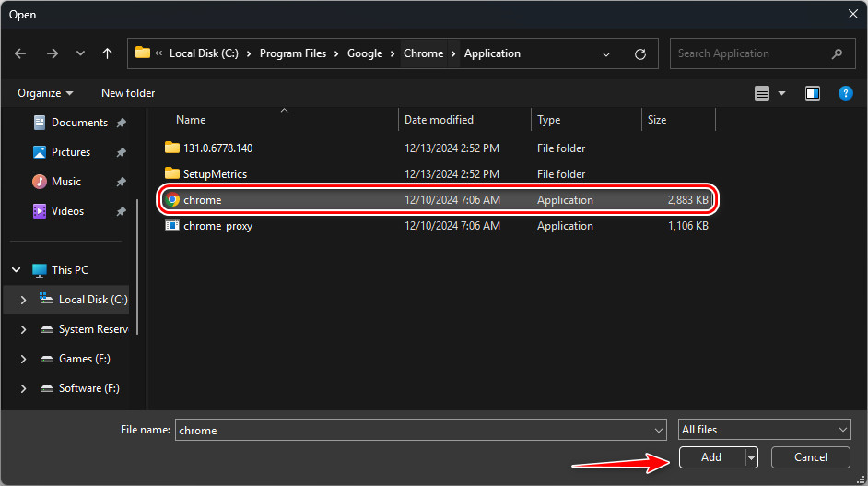Click the Add button
The image size is (868, 486).
711,457
